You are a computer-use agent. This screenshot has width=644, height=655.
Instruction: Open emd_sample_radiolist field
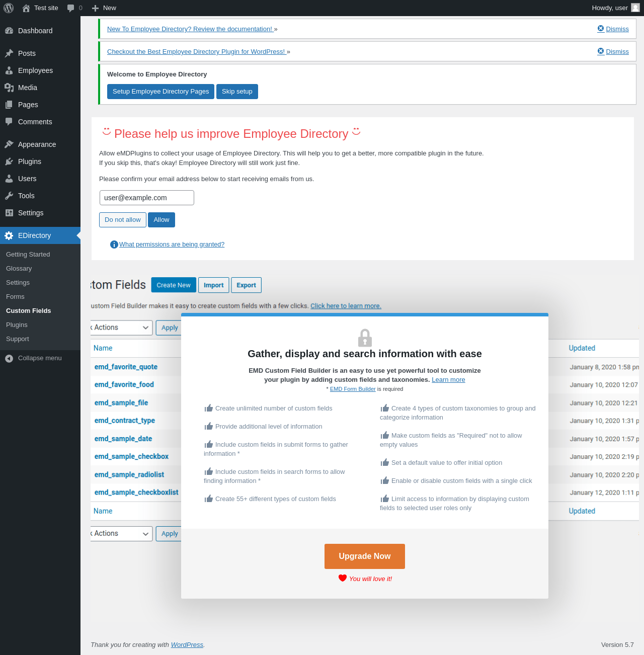coord(129,474)
